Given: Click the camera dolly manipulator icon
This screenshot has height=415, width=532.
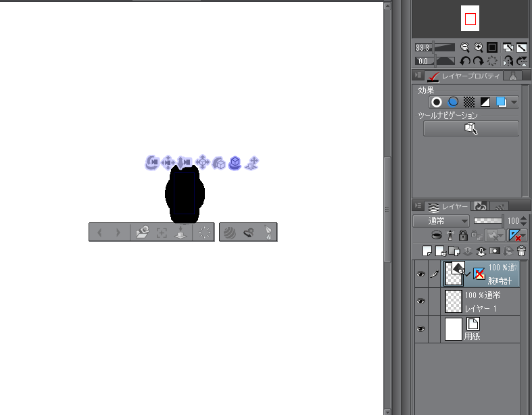Looking at the screenshot, I should tap(185, 162).
